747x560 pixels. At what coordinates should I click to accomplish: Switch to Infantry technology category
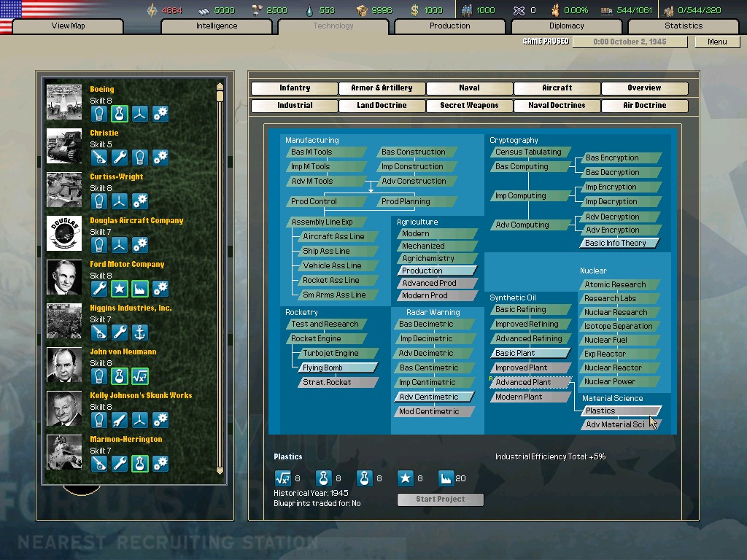coord(295,88)
